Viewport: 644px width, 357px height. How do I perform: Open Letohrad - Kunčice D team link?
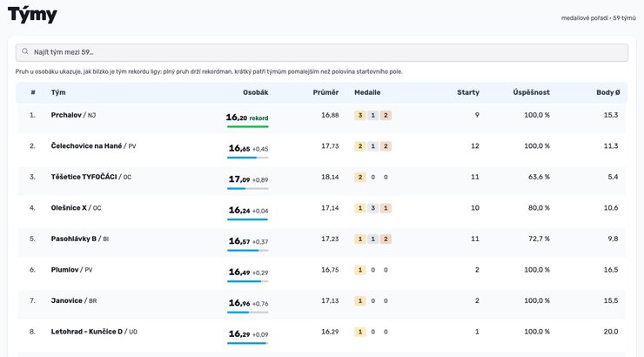tap(87, 332)
